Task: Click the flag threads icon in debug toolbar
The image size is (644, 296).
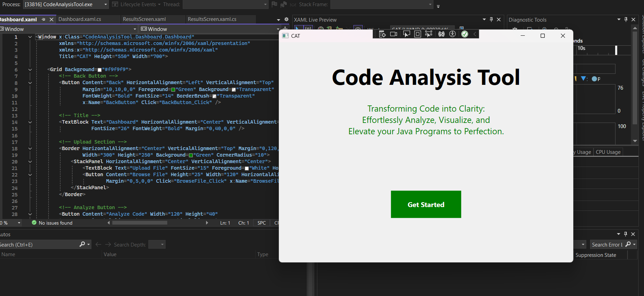Action: click(274, 4)
